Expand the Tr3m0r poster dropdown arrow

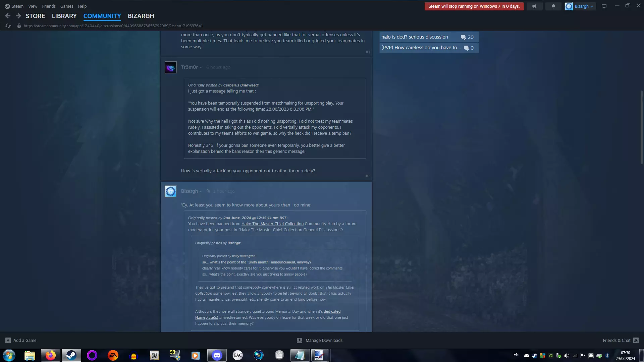[x=201, y=67]
